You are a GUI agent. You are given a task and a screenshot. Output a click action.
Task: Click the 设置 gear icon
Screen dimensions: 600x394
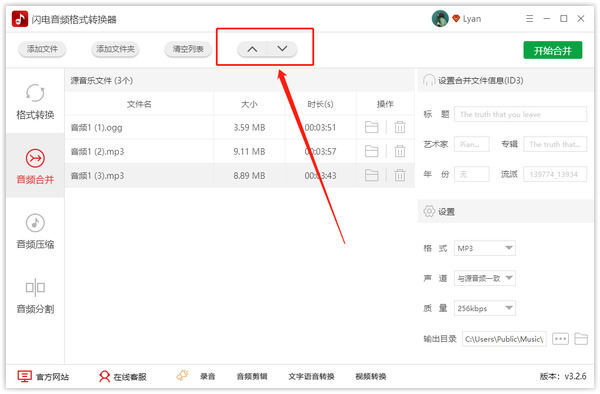coord(429,211)
